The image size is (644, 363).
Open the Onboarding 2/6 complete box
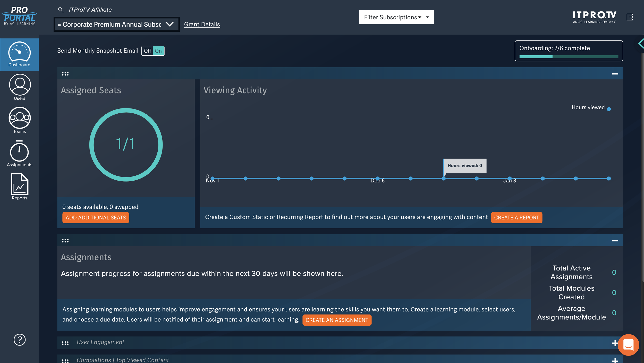point(569,51)
